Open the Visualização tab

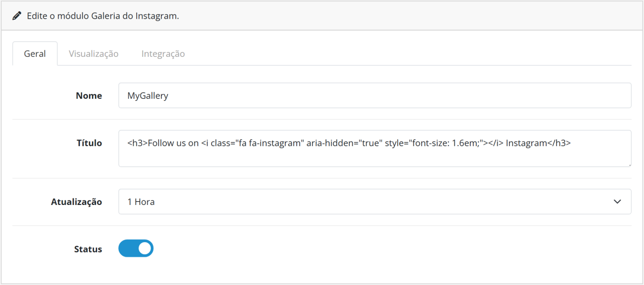pyautogui.click(x=94, y=53)
